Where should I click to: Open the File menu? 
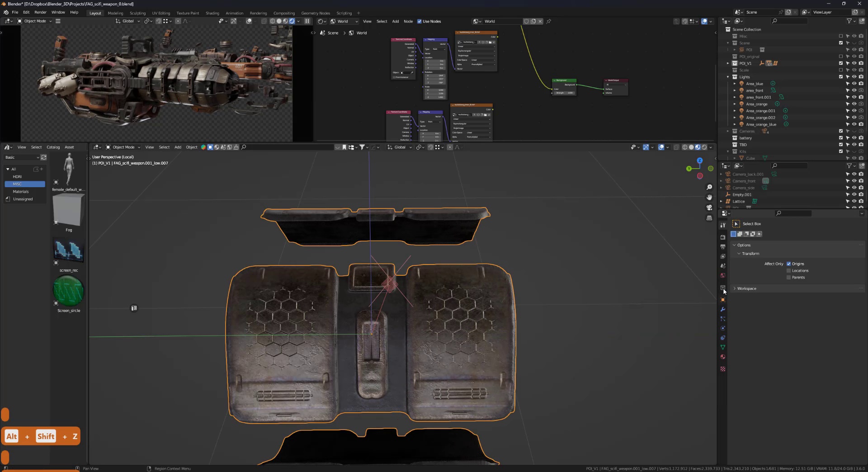15,13
